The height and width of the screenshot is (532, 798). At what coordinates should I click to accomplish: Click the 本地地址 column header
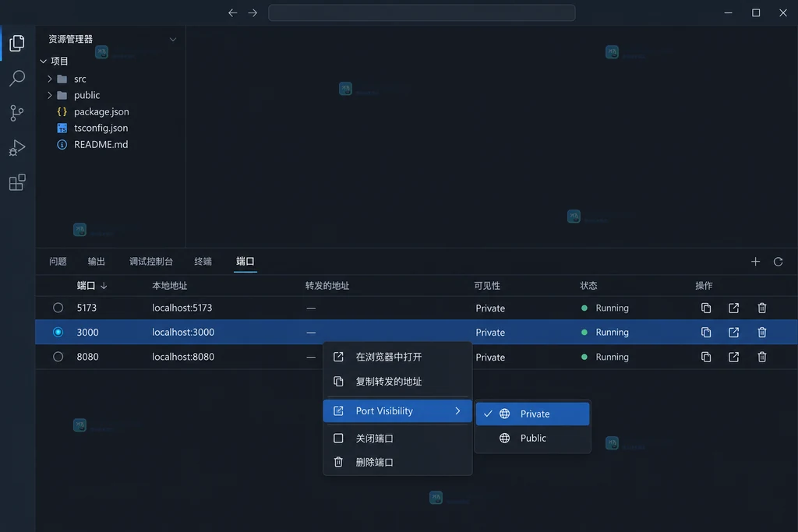coord(169,286)
